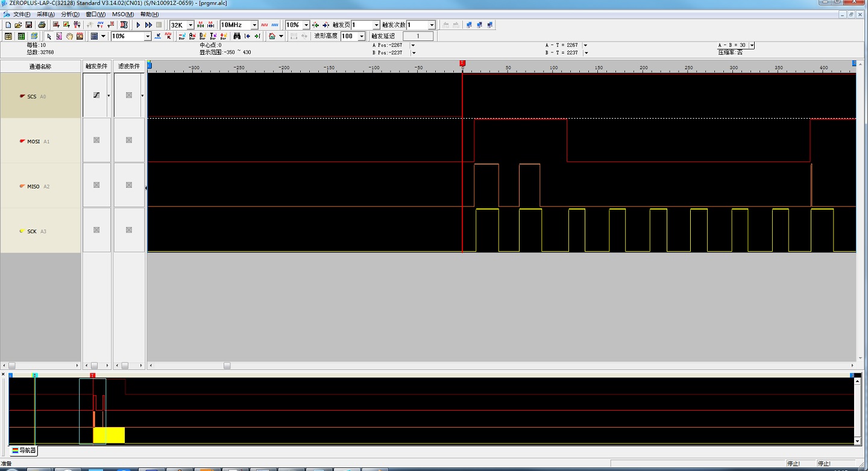868x471 pixels.
Task: Select the SCS A0 channel row
Action: click(x=40, y=96)
